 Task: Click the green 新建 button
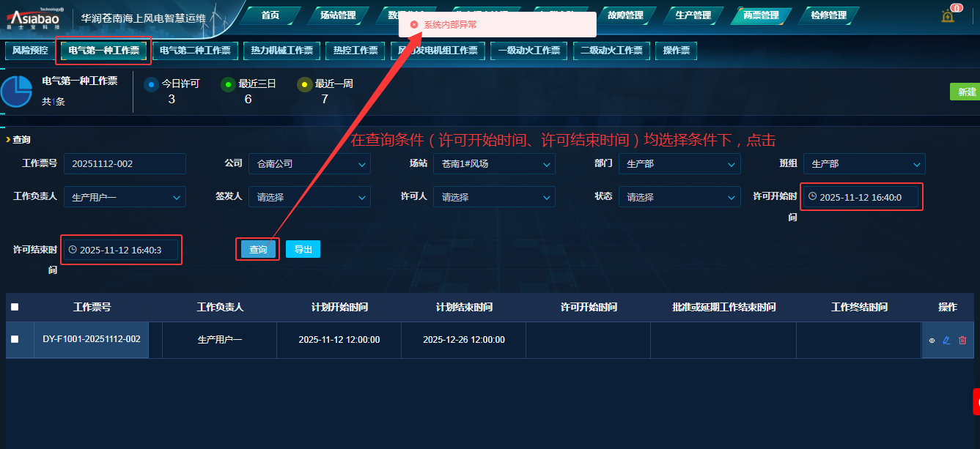point(966,92)
